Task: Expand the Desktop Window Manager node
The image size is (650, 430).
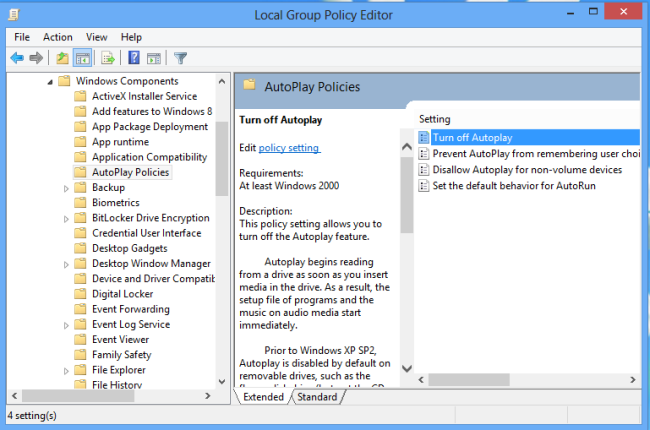Action: click(66, 265)
